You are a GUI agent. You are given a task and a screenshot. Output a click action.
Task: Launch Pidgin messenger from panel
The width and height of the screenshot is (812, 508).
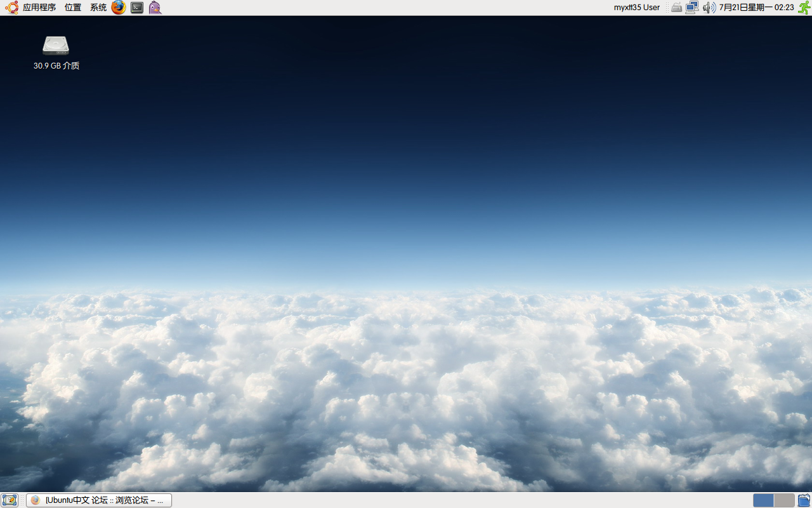(155, 8)
